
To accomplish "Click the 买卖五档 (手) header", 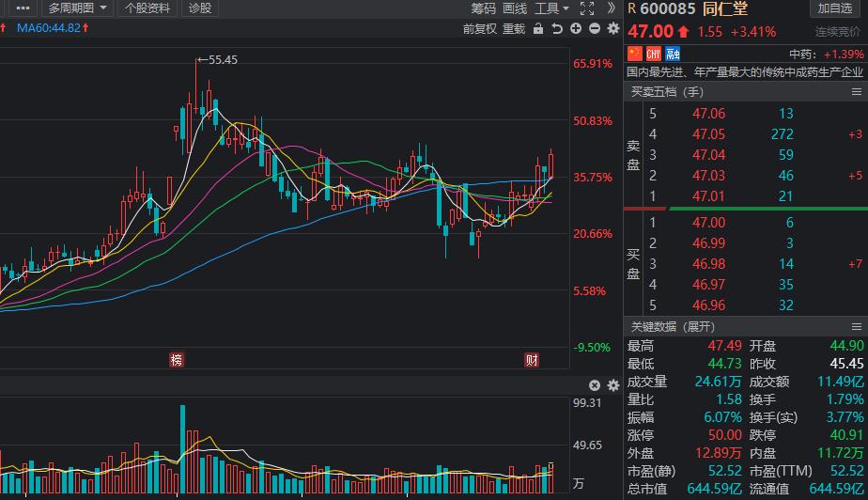I will [667, 92].
